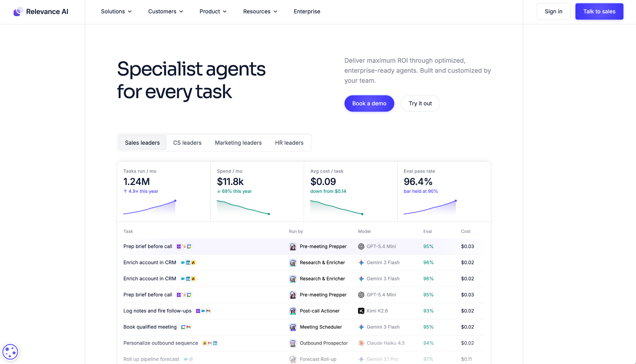This screenshot has height=364, width=636.
Task: Click the Try it out button
Action: click(420, 103)
